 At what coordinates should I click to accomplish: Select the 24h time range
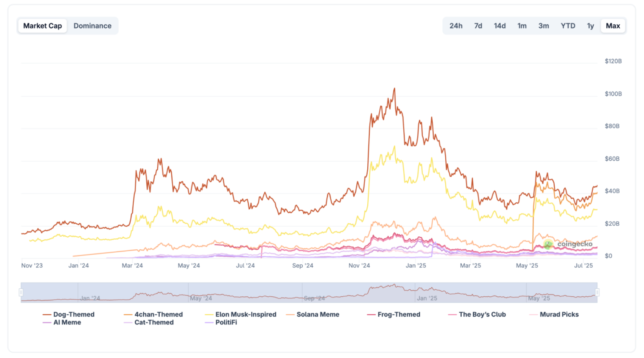pyautogui.click(x=456, y=26)
